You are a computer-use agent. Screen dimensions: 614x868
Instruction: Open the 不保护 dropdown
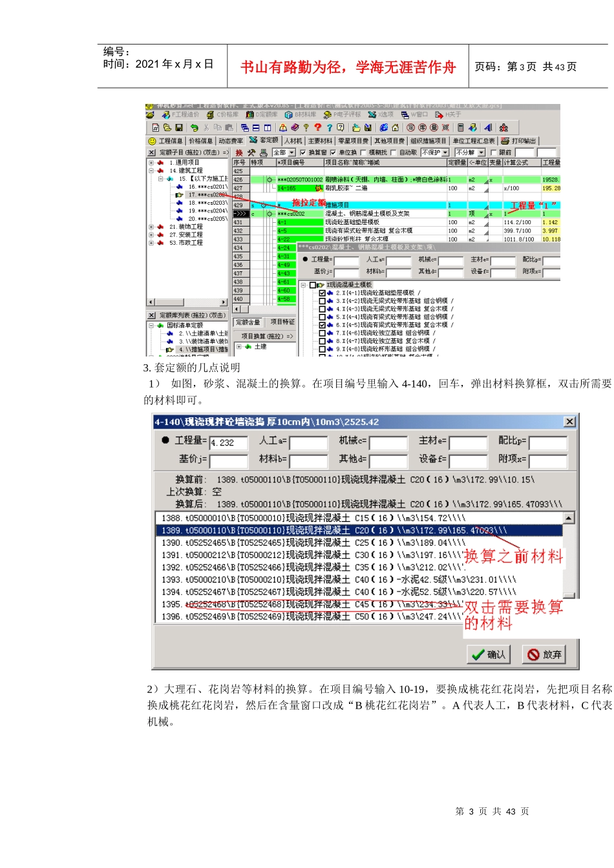445,152
